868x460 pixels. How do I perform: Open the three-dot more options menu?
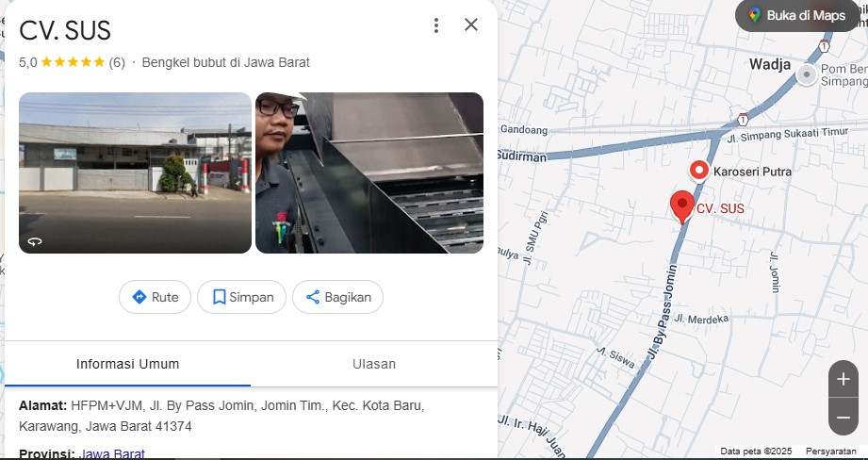click(x=436, y=25)
